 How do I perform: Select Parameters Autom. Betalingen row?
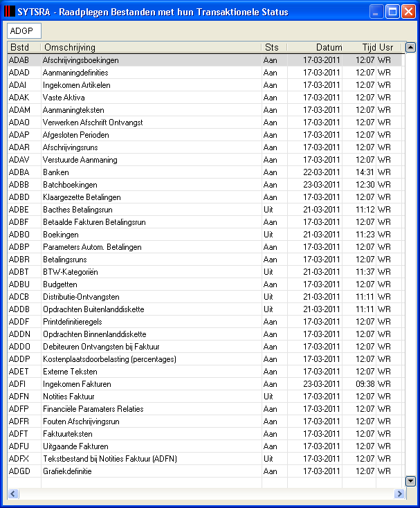pyautogui.click(x=205, y=247)
